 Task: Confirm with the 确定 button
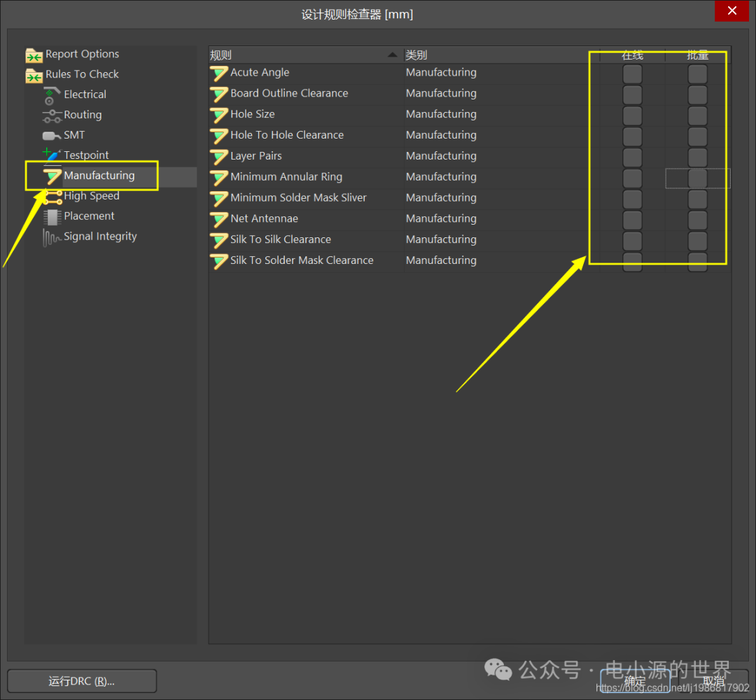click(635, 680)
